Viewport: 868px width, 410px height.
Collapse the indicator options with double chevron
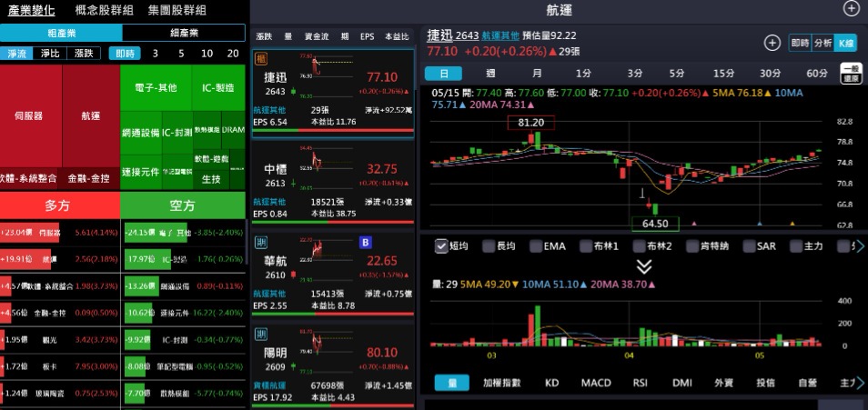click(644, 266)
